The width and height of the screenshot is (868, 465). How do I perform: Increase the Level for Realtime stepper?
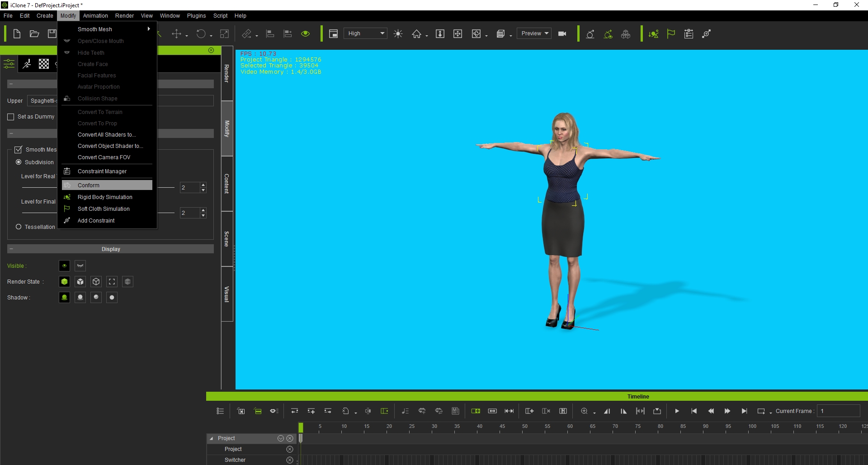coord(203,185)
